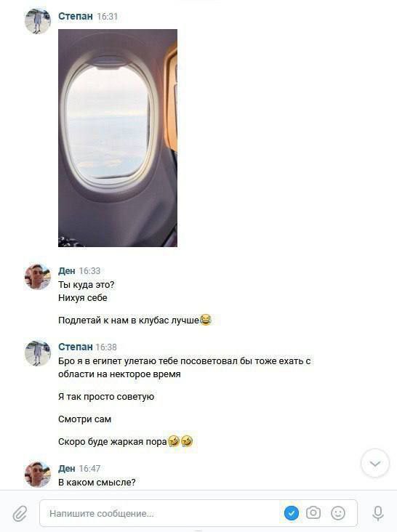The image size is (397, 532).
Task: Select the message 'В каком смысле?'
Action: tap(97, 482)
